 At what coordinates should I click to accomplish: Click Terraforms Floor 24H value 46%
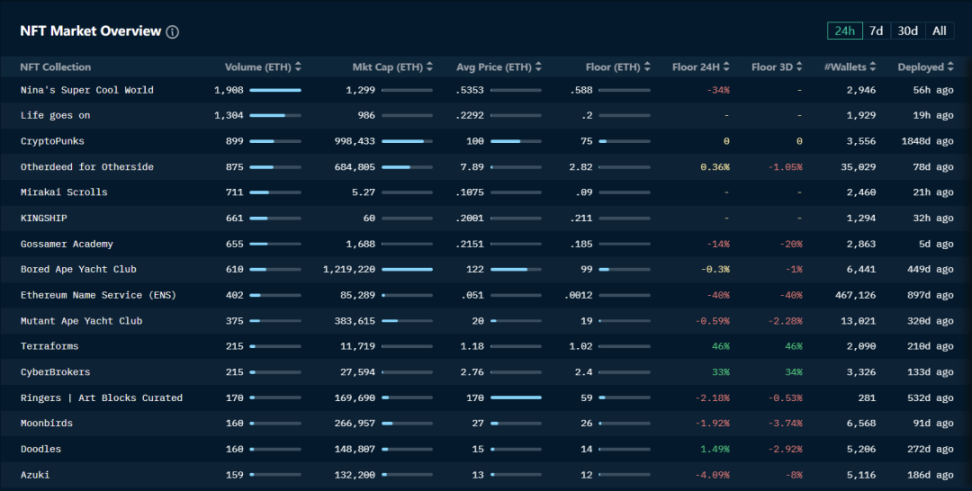pyautogui.click(x=720, y=347)
